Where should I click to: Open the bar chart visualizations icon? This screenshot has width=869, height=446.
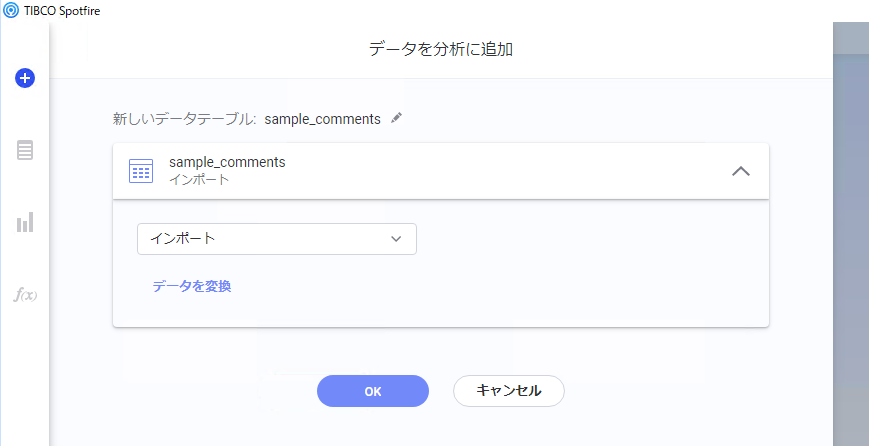pos(25,222)
